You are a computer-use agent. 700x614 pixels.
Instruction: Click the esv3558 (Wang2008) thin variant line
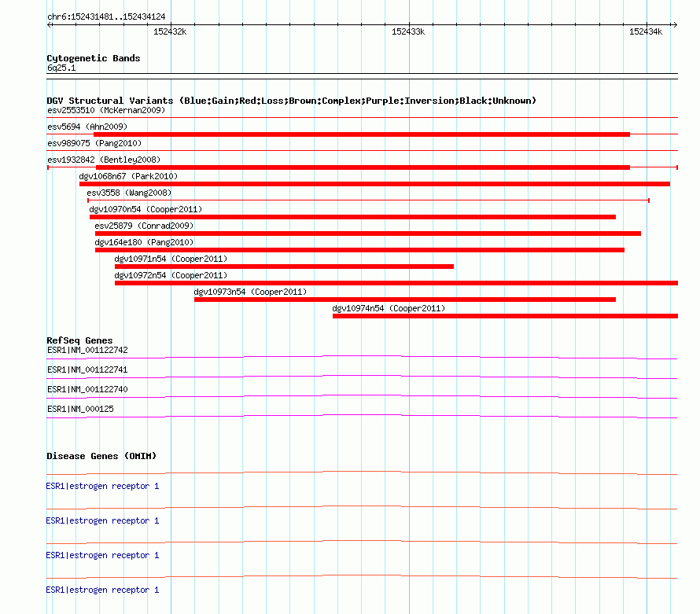point(368,200)
